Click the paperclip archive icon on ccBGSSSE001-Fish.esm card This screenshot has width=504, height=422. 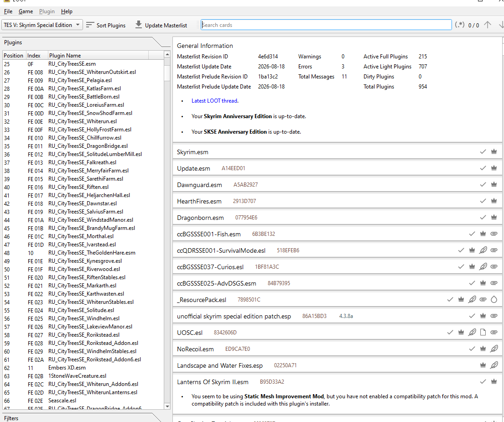point(494,234)
